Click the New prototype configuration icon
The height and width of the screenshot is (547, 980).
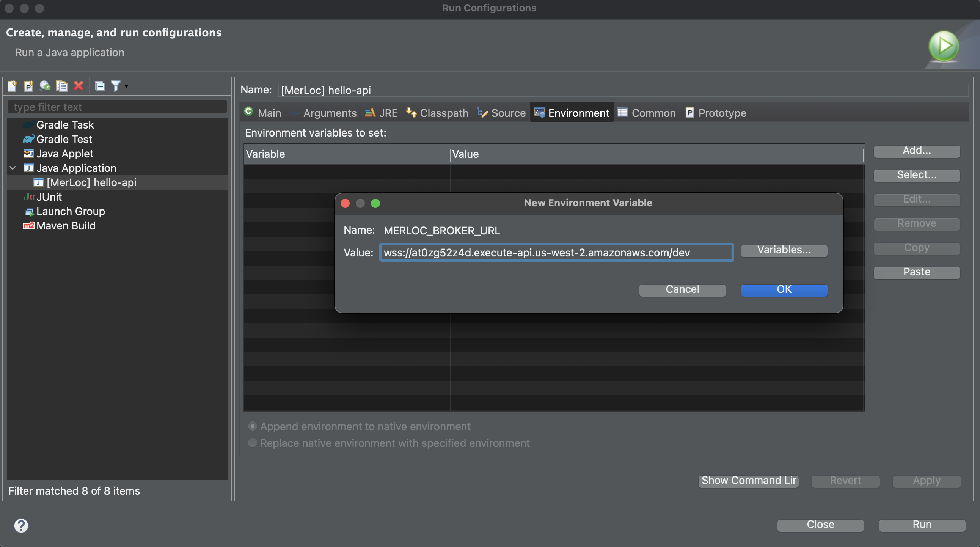point(28,86)
